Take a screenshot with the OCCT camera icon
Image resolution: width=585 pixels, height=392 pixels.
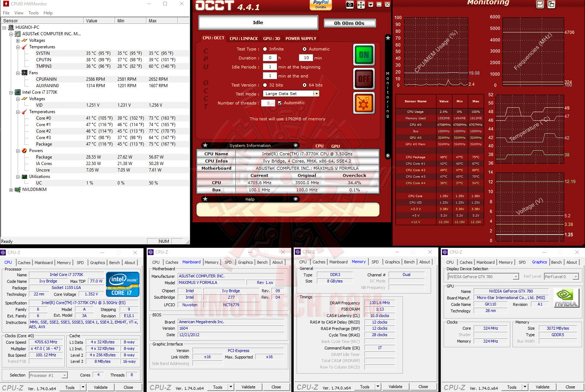pos(350,5)
